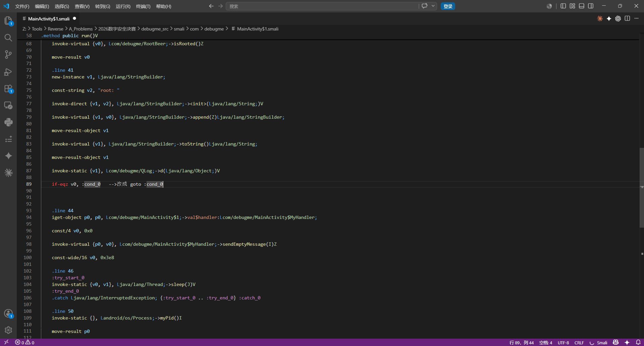Screen dimensions: 644x346
Task: Open the Explorer view in the activity bar
Action: coord(8,21)
